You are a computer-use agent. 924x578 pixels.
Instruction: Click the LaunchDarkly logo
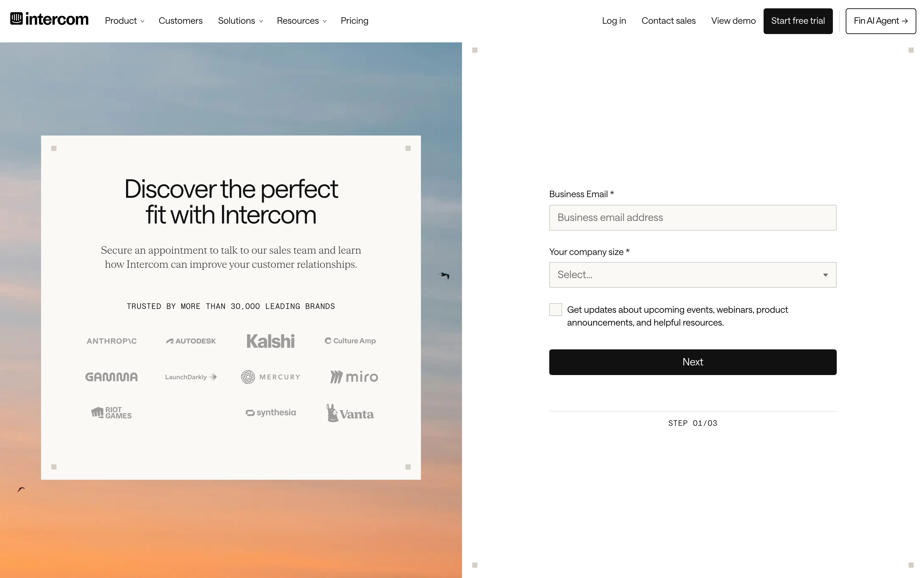click(191, 377)
